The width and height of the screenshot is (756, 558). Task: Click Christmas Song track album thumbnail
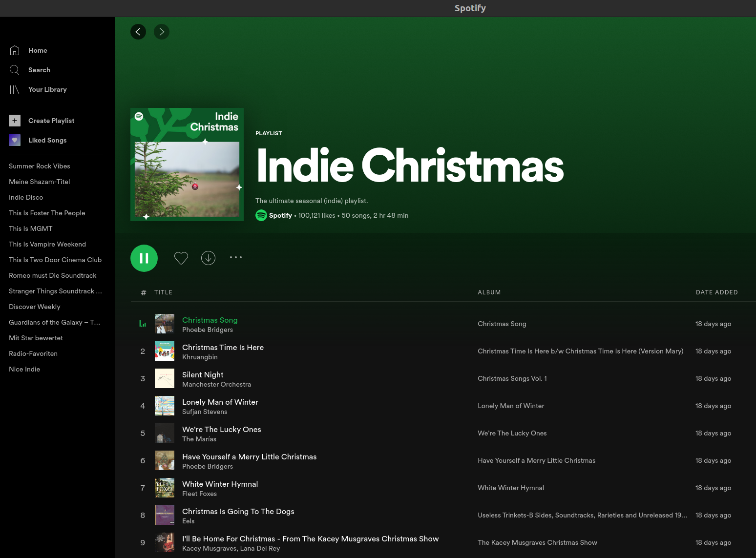tap(165, 324)
